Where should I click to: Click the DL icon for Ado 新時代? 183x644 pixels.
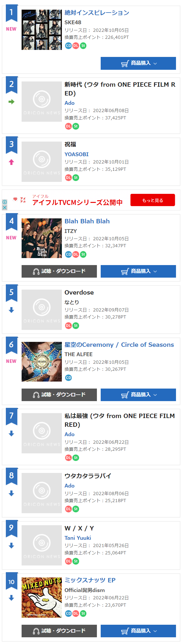pyautogui.click(x=68, y=126)
